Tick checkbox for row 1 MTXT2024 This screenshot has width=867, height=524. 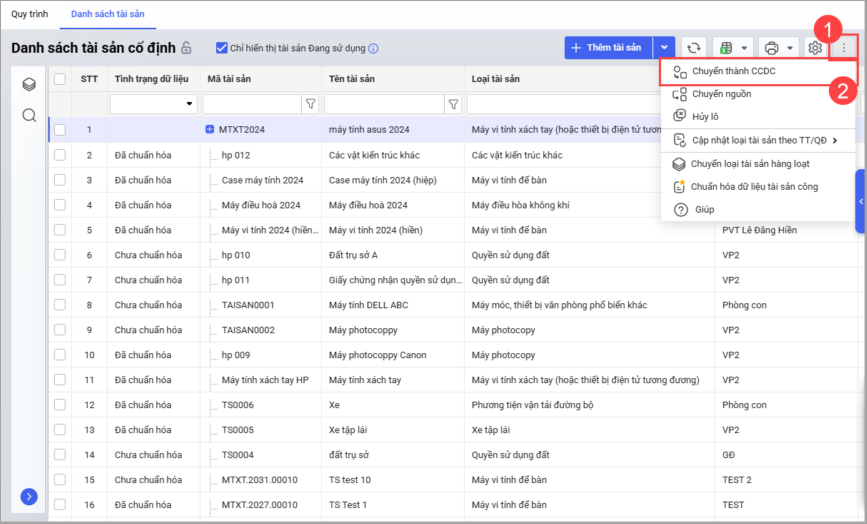[x=60, y=130]
